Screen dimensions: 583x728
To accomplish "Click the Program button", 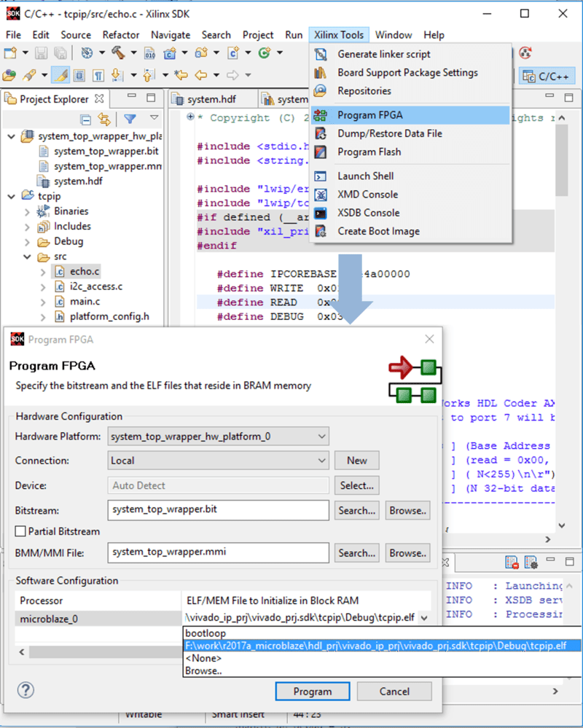I will coord(313,692).
